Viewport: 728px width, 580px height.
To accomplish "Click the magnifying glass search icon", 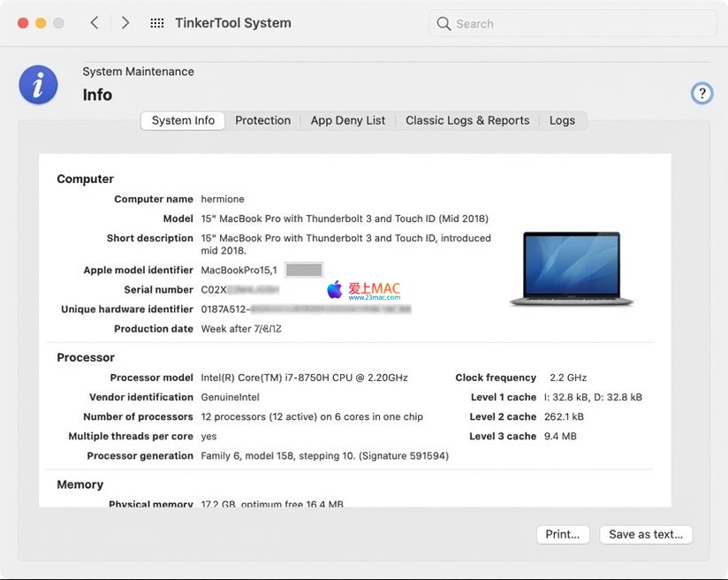I will tap(444, 24).
